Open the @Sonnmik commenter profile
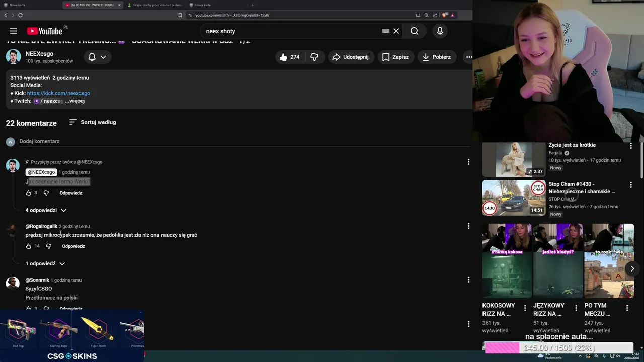This screenshot has width=644, height=362. click(37, 280)
